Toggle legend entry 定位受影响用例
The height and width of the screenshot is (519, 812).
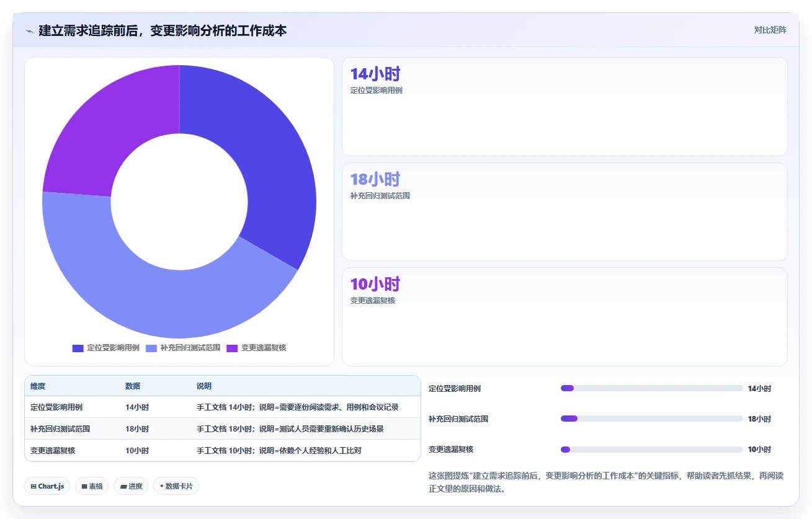tap(106, 348)
